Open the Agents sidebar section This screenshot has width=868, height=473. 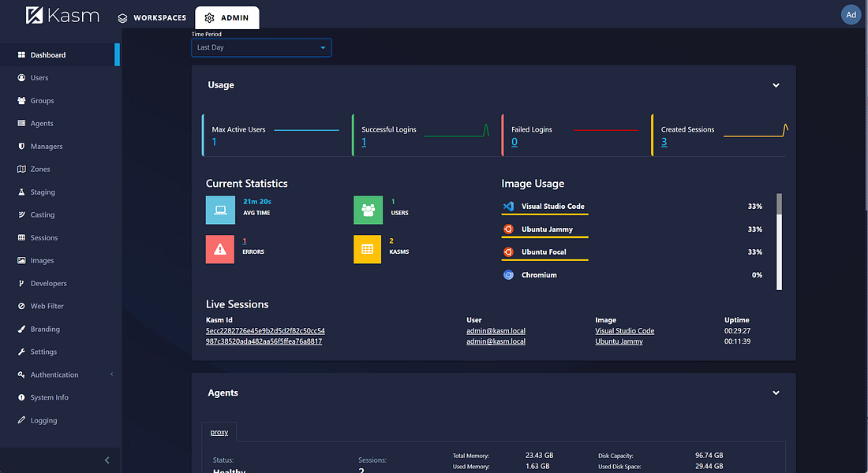coord(40,123)
